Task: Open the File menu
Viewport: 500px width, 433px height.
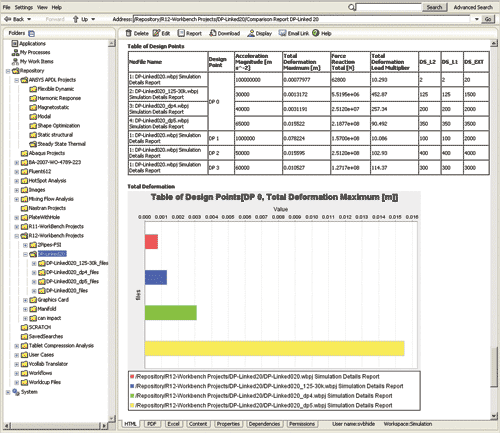Action: pos(6,7)
